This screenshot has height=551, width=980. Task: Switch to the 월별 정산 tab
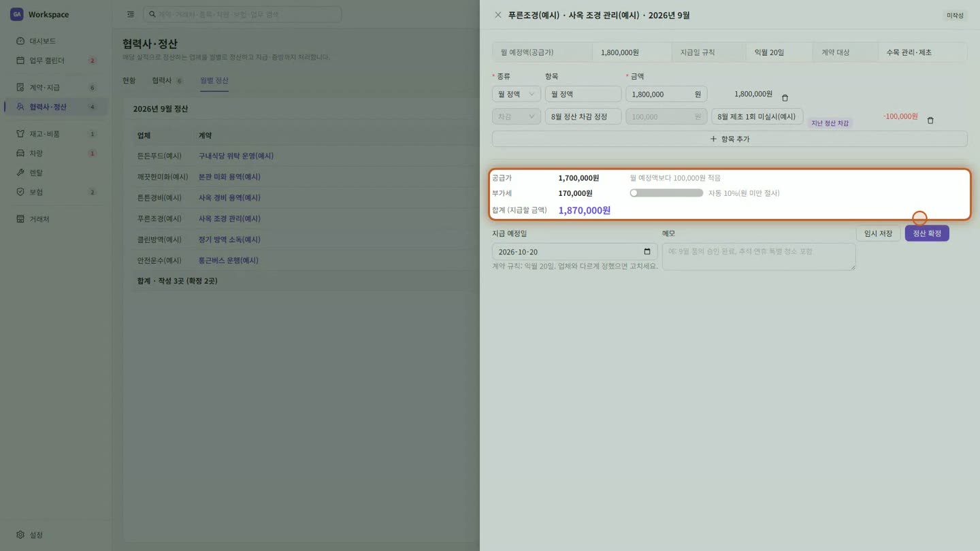(x=214, y=80)
